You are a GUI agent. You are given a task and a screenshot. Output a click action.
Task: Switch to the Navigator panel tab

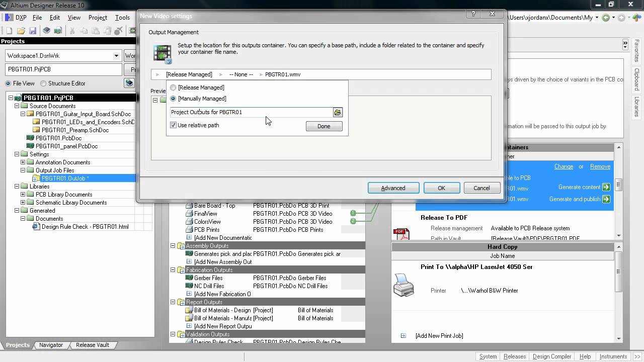coord(51,345)
